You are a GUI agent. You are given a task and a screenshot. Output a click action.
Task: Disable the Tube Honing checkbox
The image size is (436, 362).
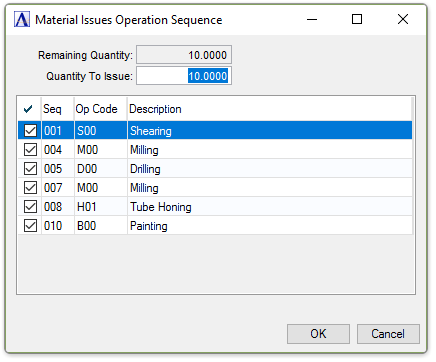point(30,207)
